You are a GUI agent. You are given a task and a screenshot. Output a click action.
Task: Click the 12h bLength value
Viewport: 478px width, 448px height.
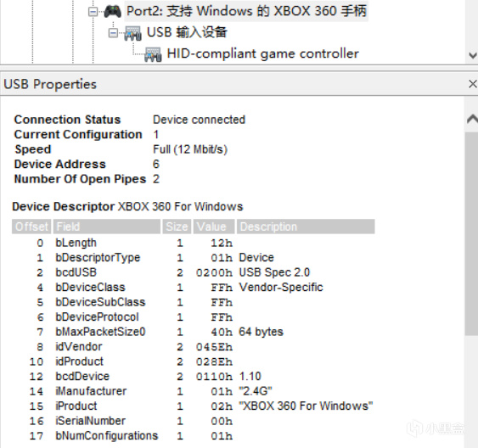222,244
